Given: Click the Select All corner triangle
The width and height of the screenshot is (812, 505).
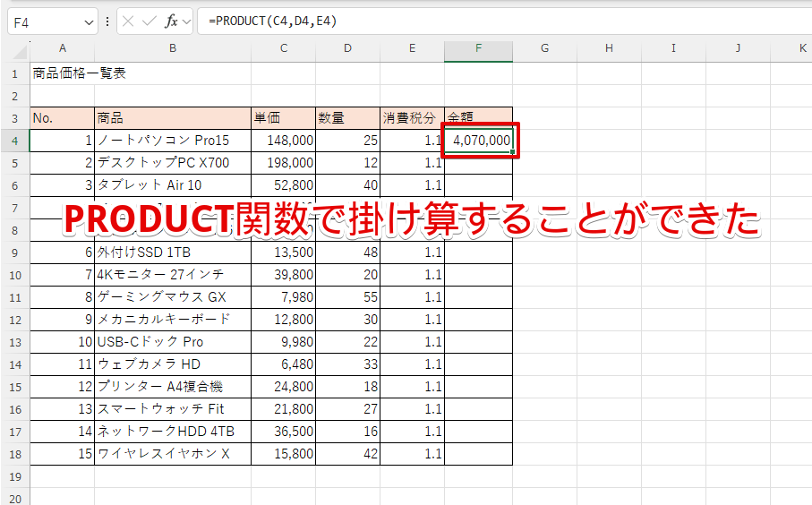Looking at the screenshot, I should (x=20, y=52).
